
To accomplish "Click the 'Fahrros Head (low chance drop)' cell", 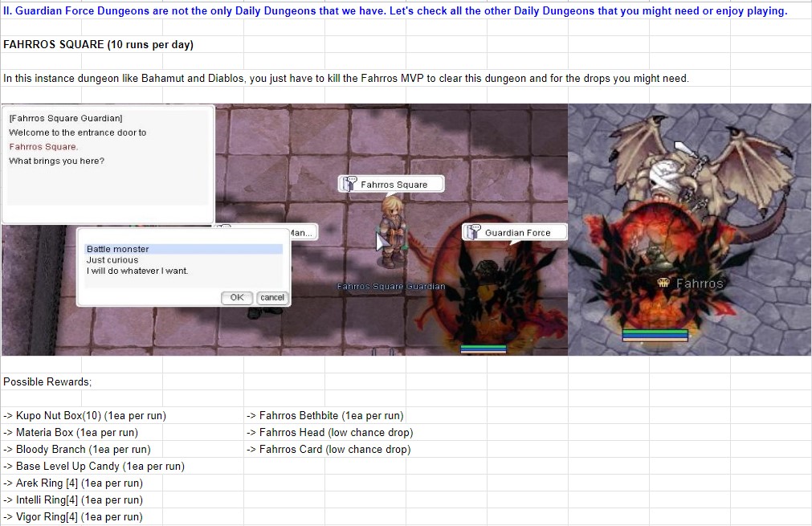I will coord(330,432).
